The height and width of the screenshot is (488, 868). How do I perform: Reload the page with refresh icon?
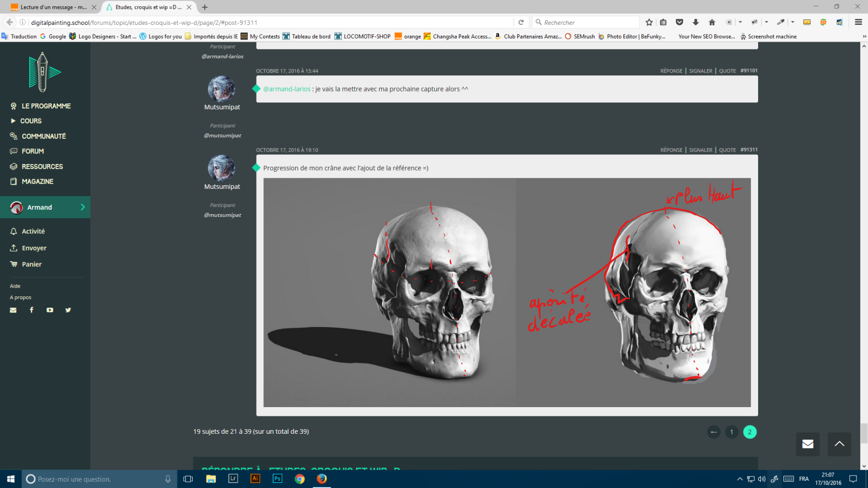(521, 23)
